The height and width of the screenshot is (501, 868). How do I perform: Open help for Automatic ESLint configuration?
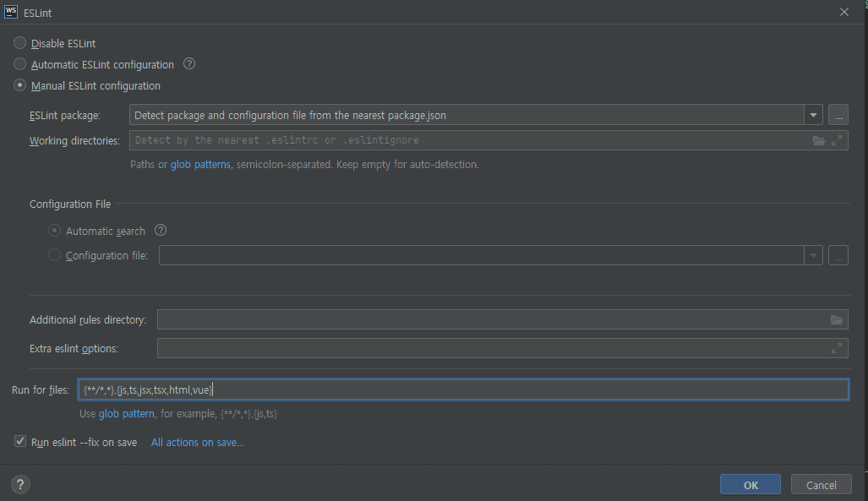coord(189,63)
